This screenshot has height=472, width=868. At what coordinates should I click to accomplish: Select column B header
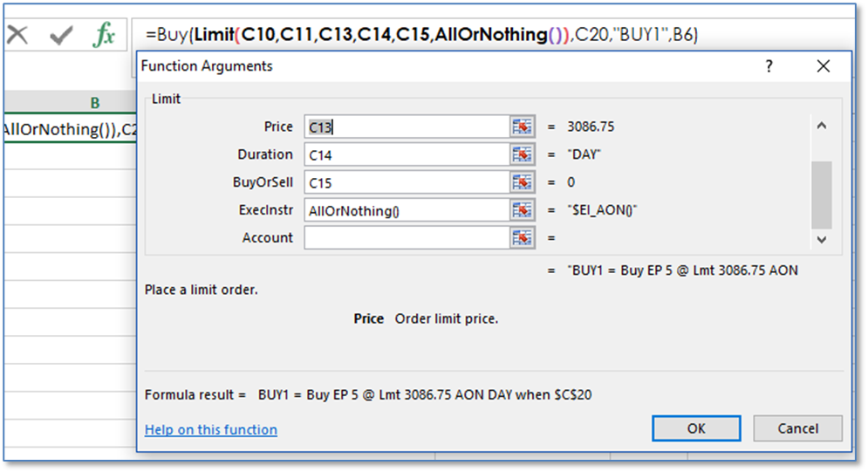point(94,103)
